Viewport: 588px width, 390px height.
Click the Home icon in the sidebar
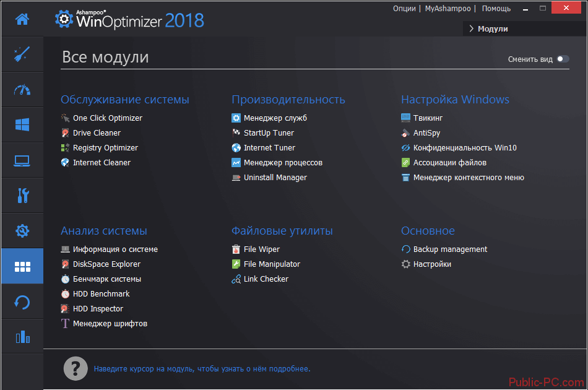pos(22,19)
